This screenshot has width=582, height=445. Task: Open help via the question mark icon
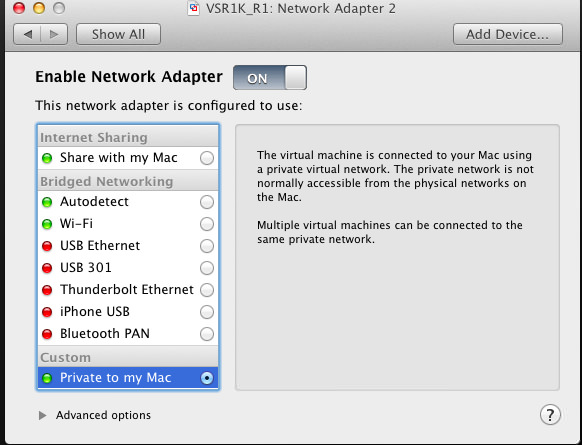(550, 415)
